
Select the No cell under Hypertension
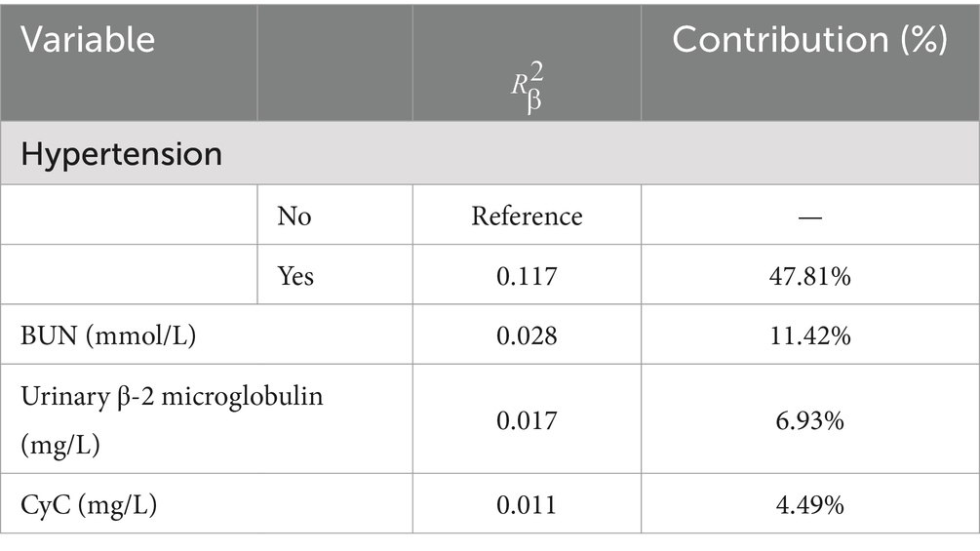point(294,216)
